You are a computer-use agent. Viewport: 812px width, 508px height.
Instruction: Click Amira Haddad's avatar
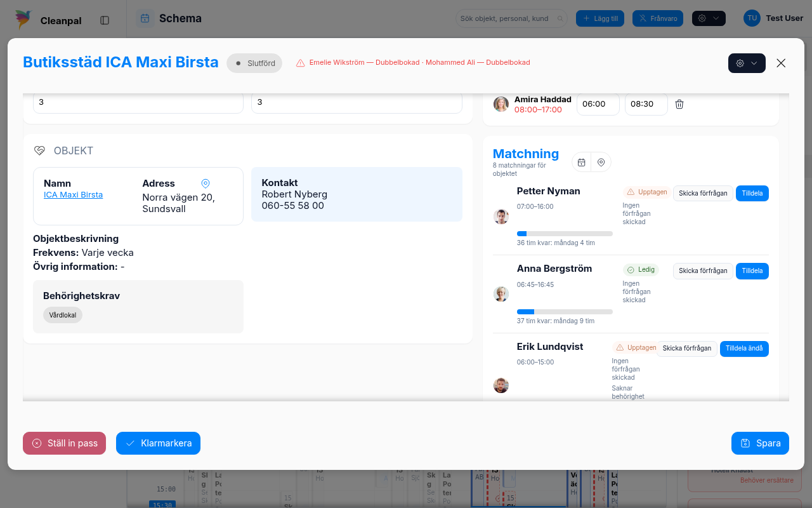[x=501, y=104]
